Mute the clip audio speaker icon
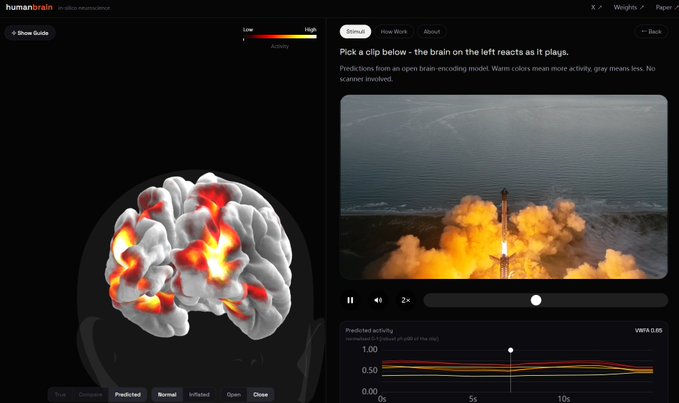Image resolution: width=679 pixels, height=403 pixels. 378,300
